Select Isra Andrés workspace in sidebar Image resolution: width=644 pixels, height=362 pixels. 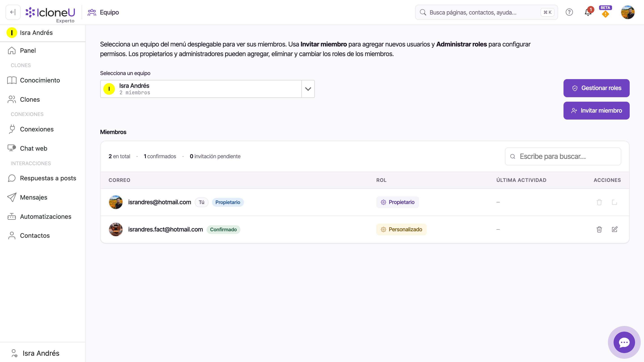pyautogui.click(x=43, y=33)
